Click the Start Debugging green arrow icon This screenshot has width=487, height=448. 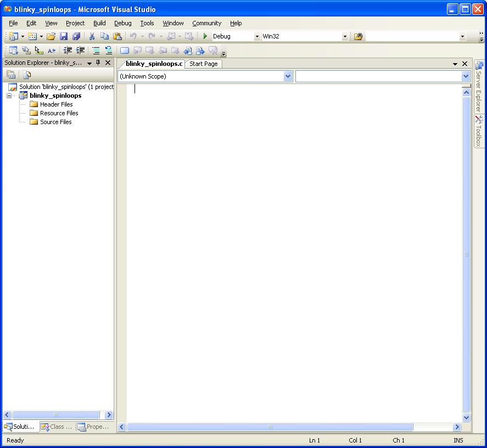204,36
